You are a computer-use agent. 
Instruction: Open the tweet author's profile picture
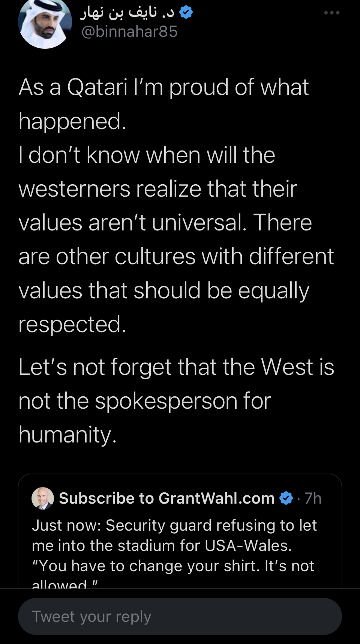(x=45, y=23)
